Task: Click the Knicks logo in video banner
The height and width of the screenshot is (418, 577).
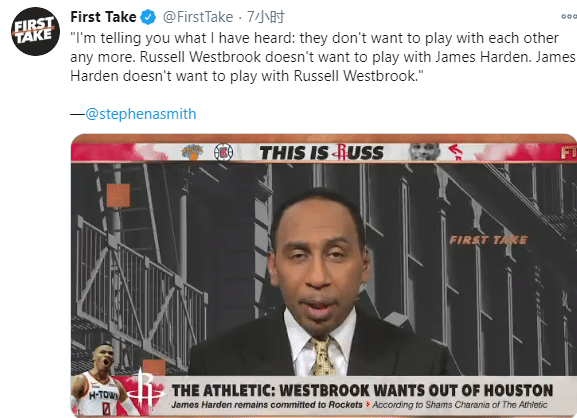Action: point(192,152)
